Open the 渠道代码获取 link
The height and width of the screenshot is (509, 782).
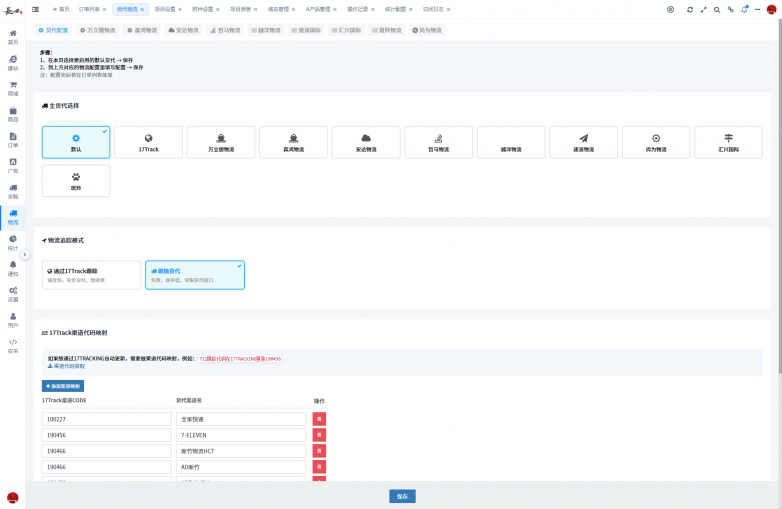[x=66, y=366]
